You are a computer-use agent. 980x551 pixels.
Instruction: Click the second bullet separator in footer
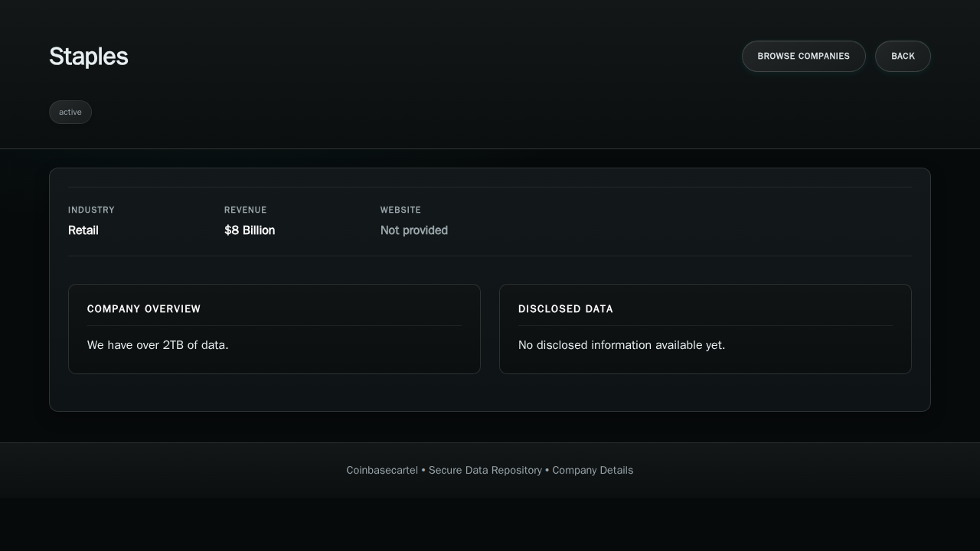pos(547,470)
